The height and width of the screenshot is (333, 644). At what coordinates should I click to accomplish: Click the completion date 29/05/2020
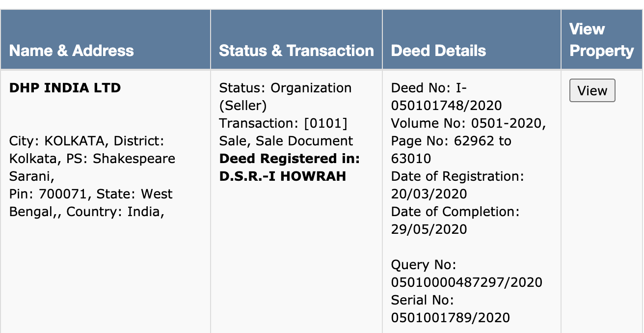(429, 229)
